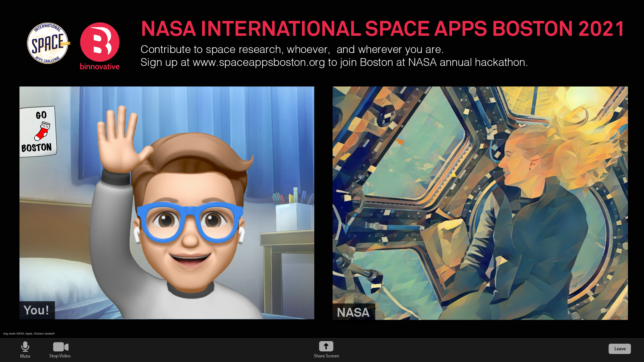Click the 'Go Boston' poster
644x362 pixels.
pyautogui.click(x=38, y=132)
